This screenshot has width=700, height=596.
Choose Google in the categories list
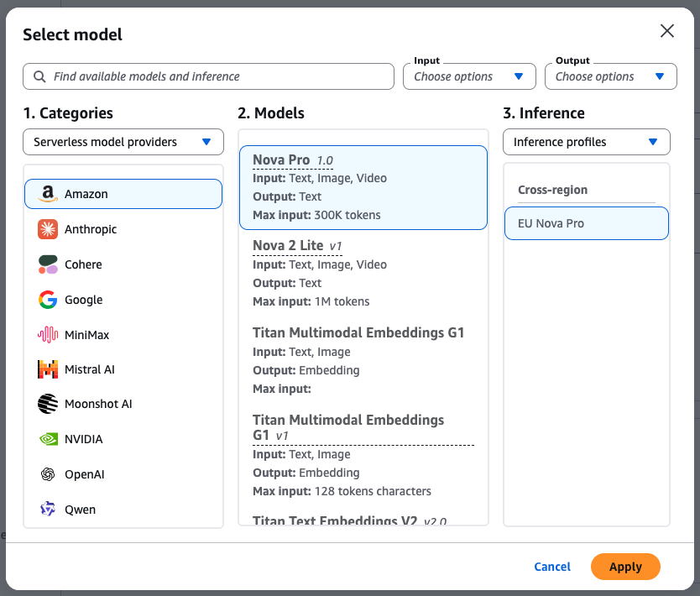click(123, 300)
